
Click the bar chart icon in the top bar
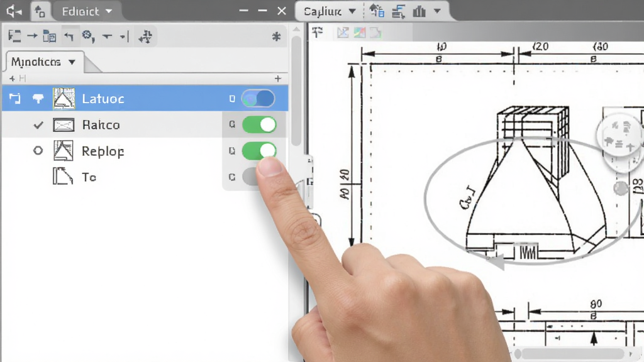(419, 11)
